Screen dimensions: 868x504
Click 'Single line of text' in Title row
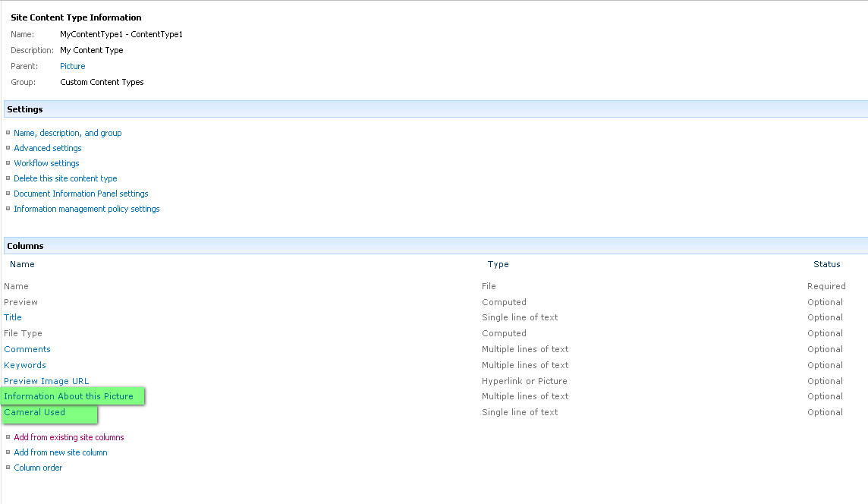(x=520, y=317)
